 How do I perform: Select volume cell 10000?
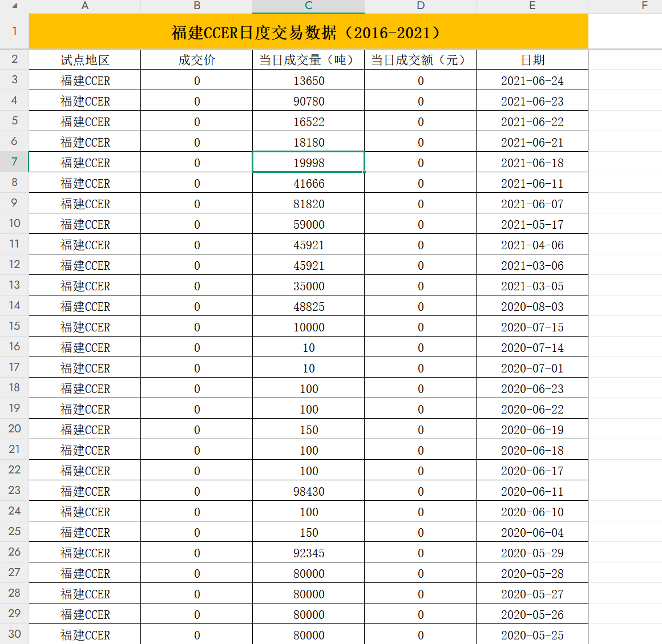pos(308,327)
